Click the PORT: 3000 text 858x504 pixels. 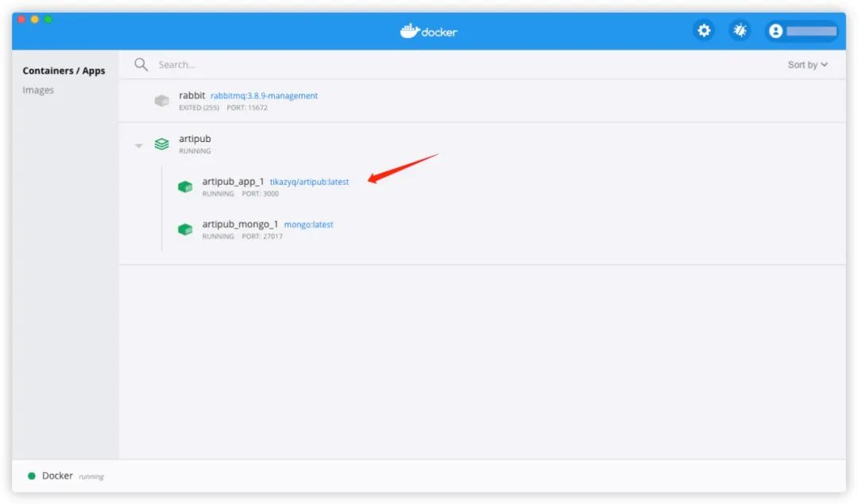(x=261, y=194)
